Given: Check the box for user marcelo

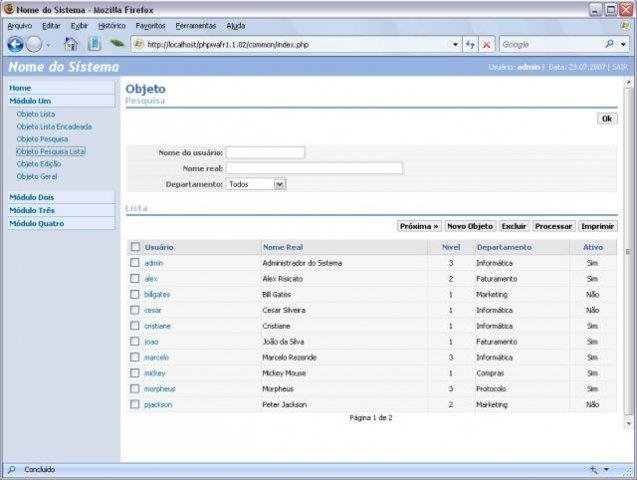Looking at the screenshot, I should (x=135, y=357).
